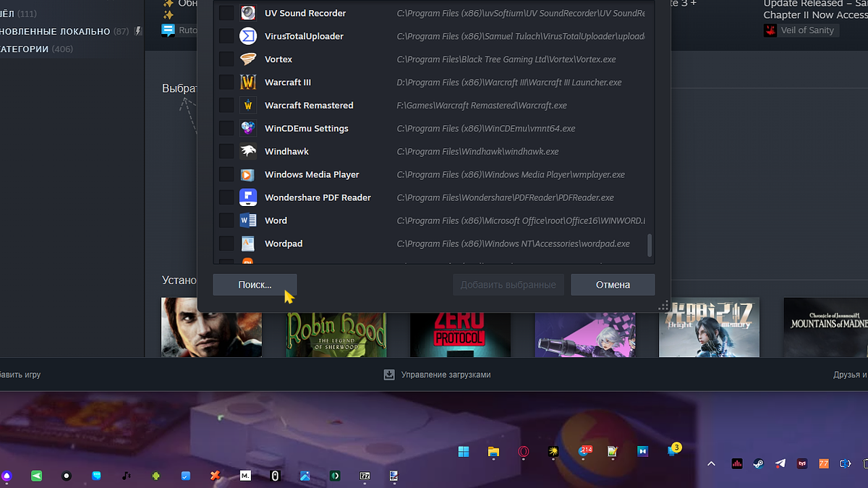The width and height of the screenshot is (868, 488).
Task: Click the Veil of Sanity game icon
Action: 770,30
